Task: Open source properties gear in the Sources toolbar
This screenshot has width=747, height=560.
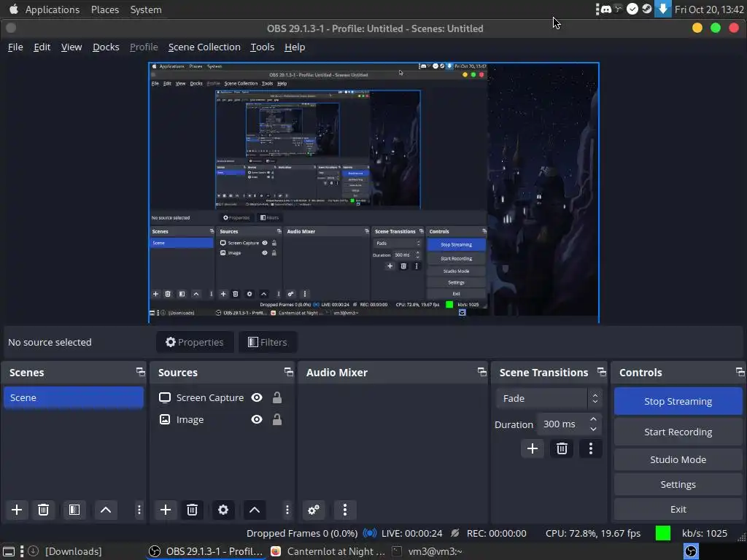Action: (x=223, y=510)
